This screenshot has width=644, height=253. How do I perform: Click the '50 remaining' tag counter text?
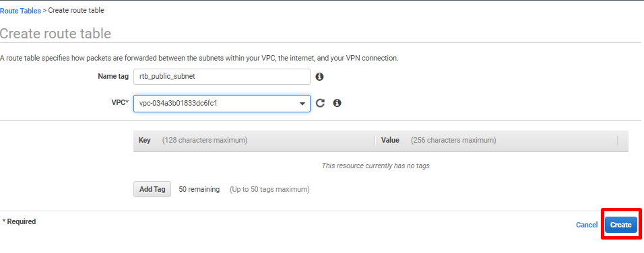click(x=199, y=190)
